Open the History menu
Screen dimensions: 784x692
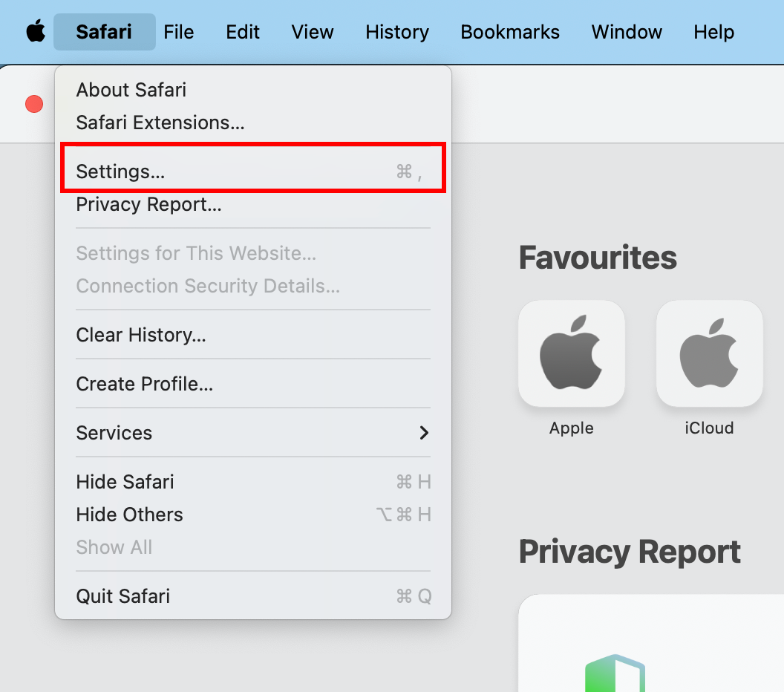[396, 31]
